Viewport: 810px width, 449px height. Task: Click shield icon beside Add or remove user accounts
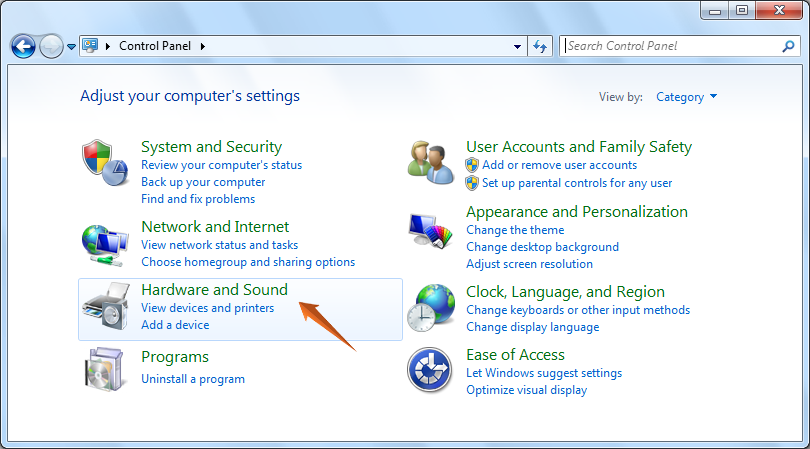[x=472, y=165]
